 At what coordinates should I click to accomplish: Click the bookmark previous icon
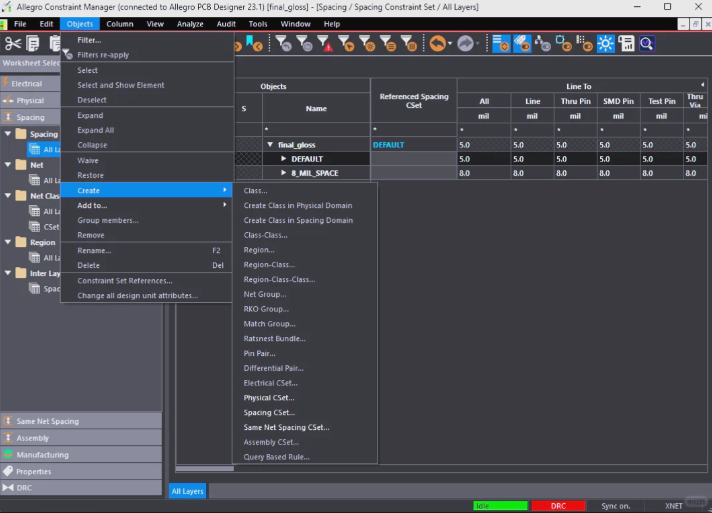click(x=253, y=43)
